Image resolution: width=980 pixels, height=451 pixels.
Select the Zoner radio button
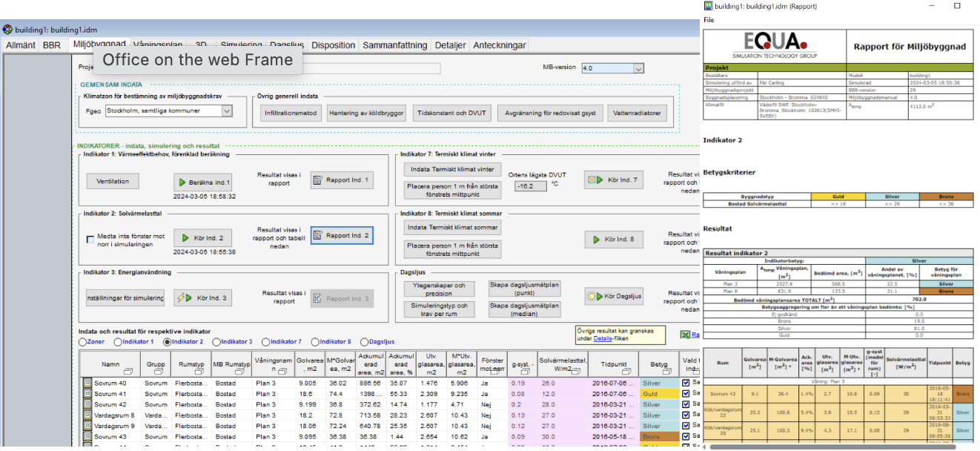(x=82, y=342)
